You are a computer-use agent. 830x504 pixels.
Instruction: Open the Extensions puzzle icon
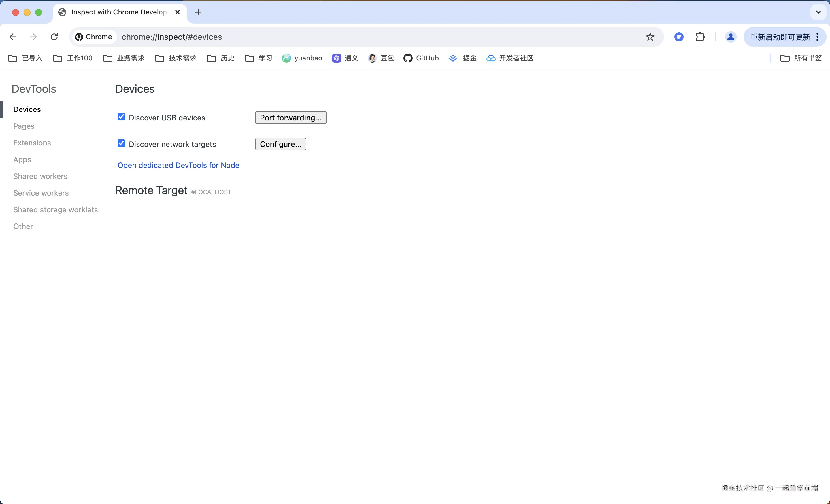pyautogui.click(x=700, y=37)
